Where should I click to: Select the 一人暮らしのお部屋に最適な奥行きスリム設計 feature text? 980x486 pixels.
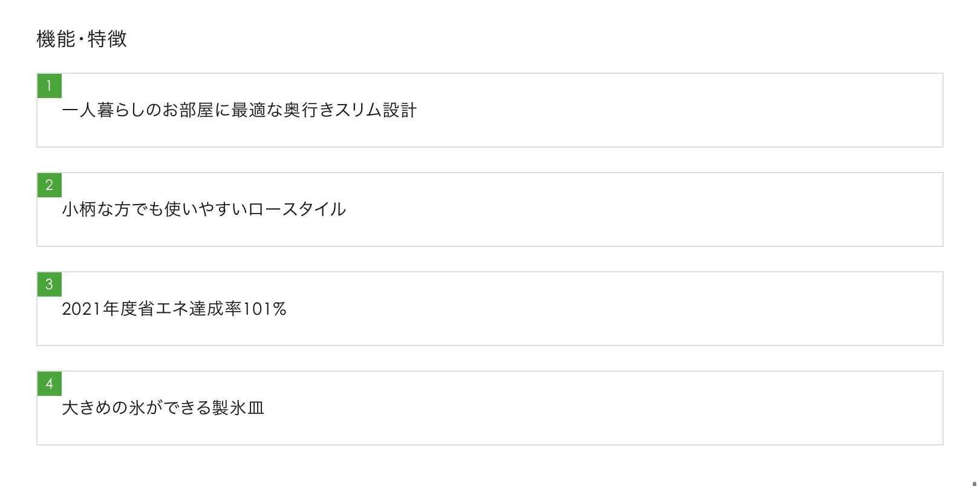(x=239, y=110)
